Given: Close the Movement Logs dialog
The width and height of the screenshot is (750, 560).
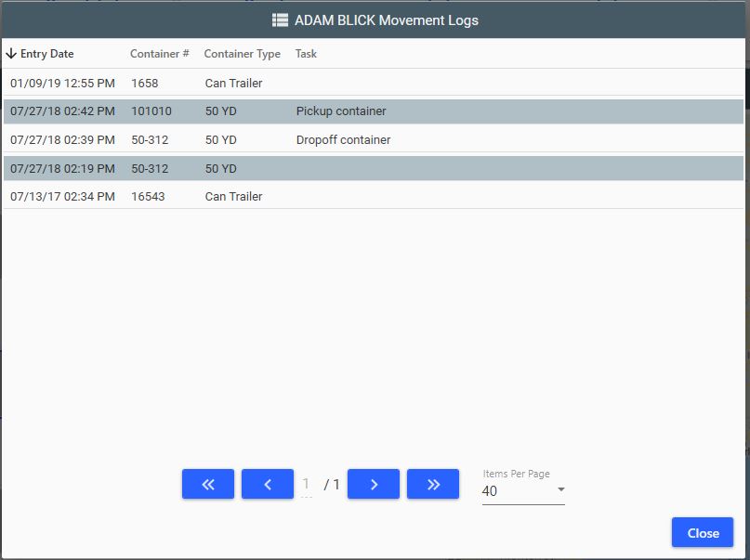Looking at the screenshot, I should (x=703, y=532).
